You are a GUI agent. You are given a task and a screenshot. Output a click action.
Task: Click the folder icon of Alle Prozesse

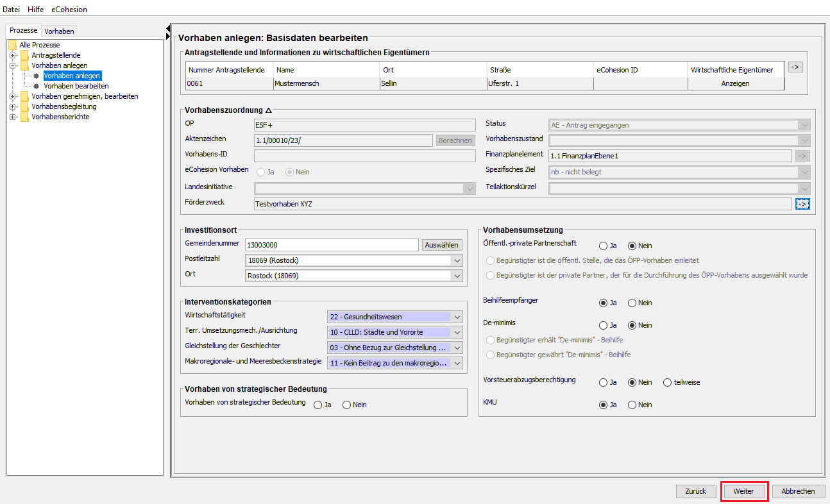click(x=13, y=45)
